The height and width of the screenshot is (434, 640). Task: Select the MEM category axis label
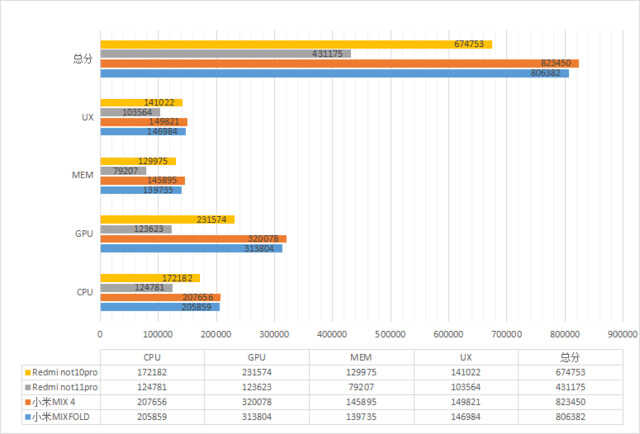coord(82,175)
